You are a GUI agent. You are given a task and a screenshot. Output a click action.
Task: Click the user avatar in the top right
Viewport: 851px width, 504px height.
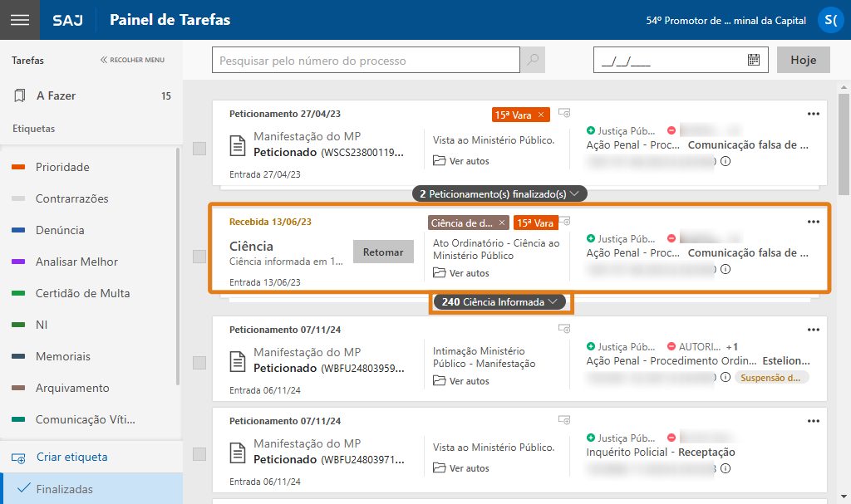click(x=831, y=20)
